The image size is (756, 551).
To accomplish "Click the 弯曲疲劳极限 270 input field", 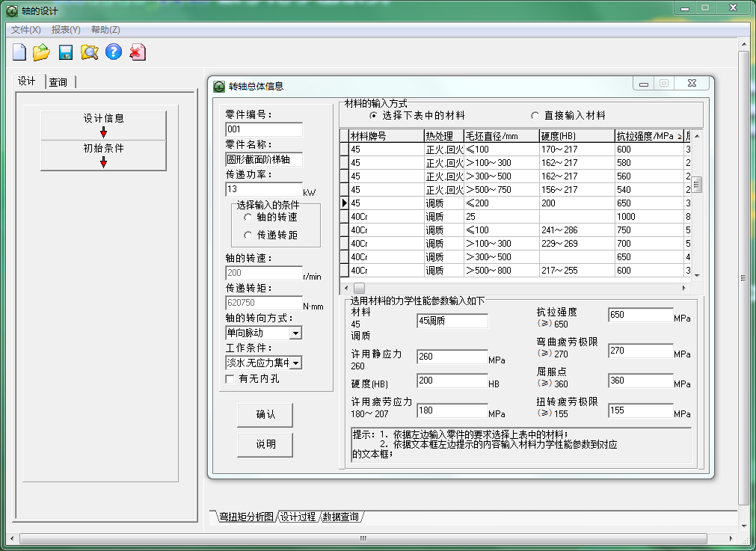I will click(x=640, y=351).
